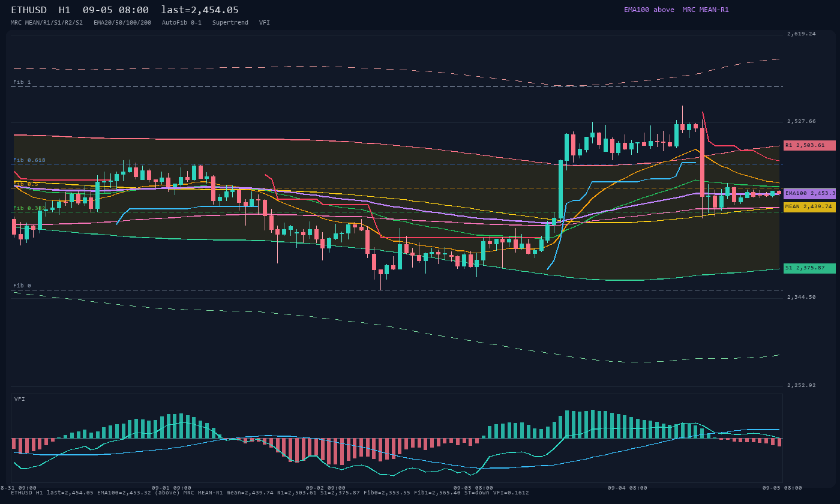Select the AutoFib 0-1 indicator label

[x=182, y=22]
